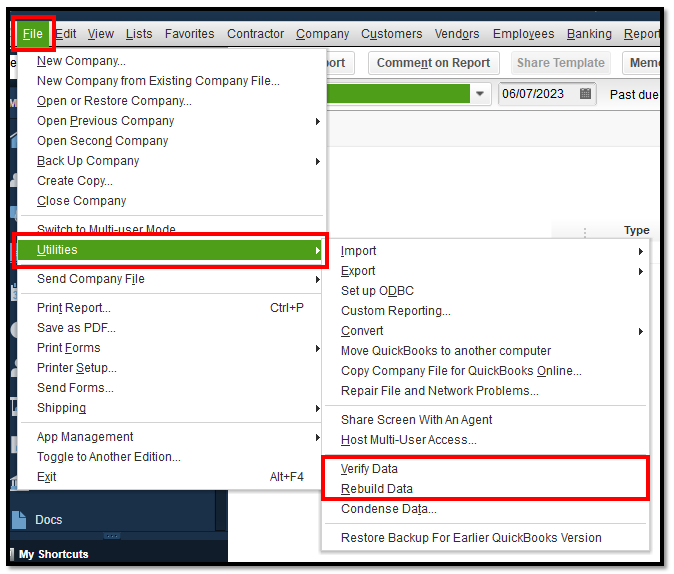674x574 pixels.
Task: Select Rebuild Data utility
Action: [486, 489]
